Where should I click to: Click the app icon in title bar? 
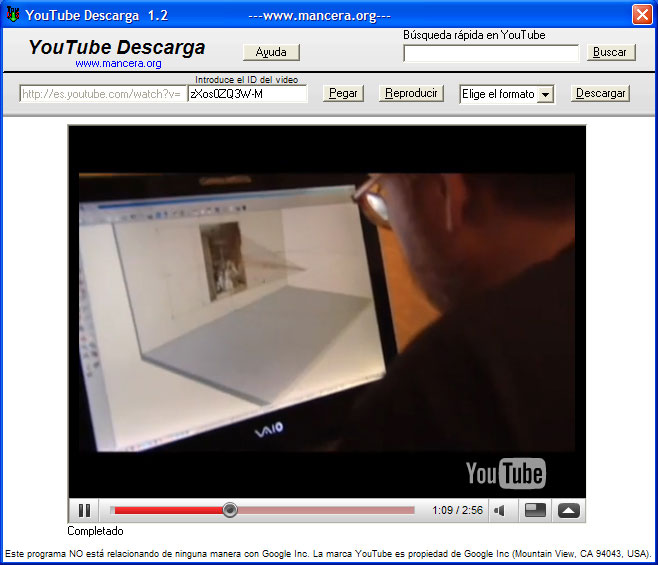click(12, 14)
